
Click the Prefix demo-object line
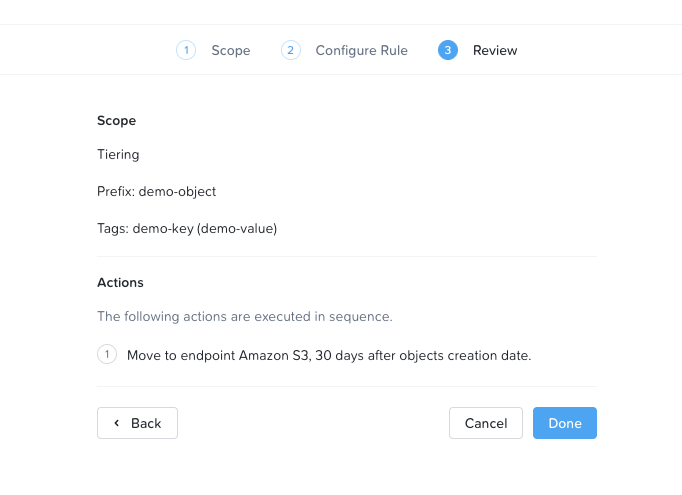coord(156,191)
